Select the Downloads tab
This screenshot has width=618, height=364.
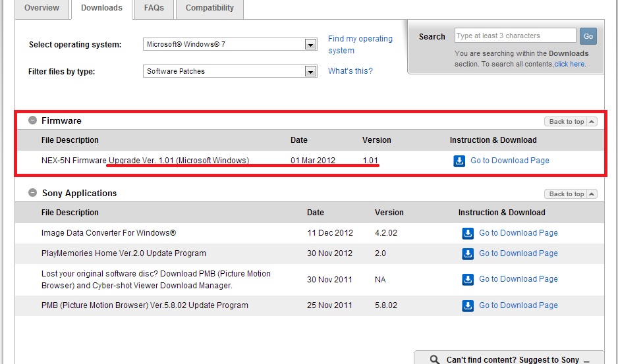coord(101,8)
